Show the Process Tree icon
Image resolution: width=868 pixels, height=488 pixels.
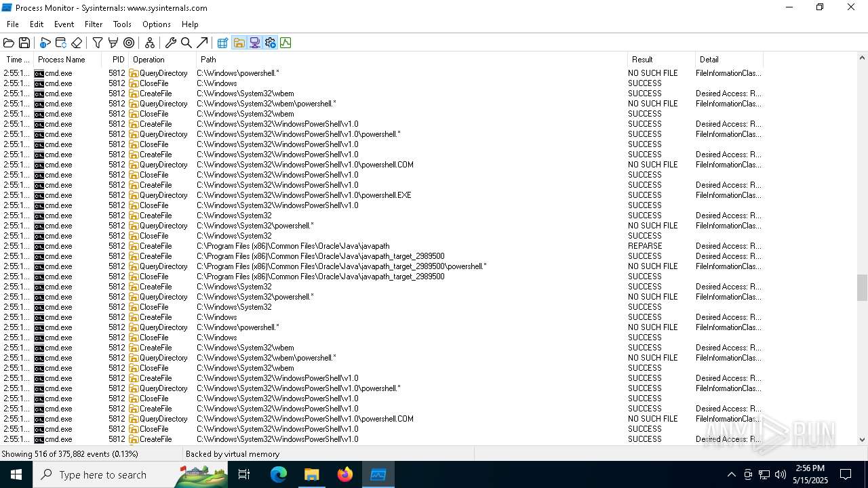click(x=150, y=43)
